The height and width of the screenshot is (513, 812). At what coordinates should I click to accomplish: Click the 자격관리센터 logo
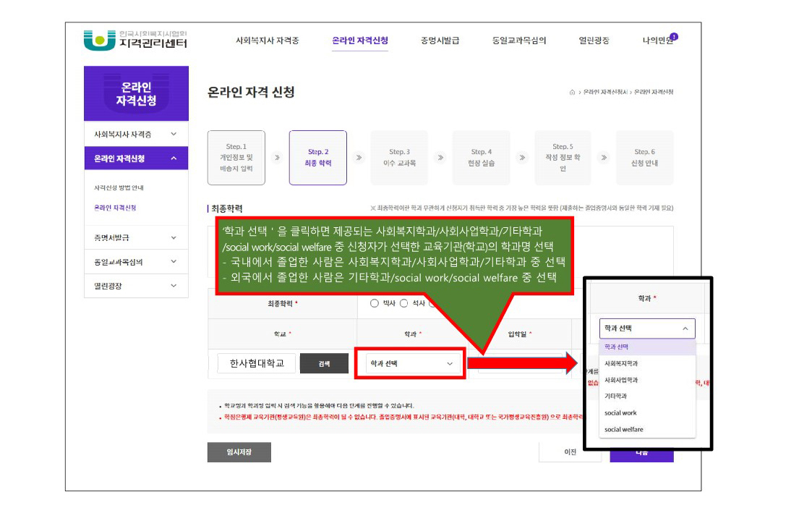(135, 40)
